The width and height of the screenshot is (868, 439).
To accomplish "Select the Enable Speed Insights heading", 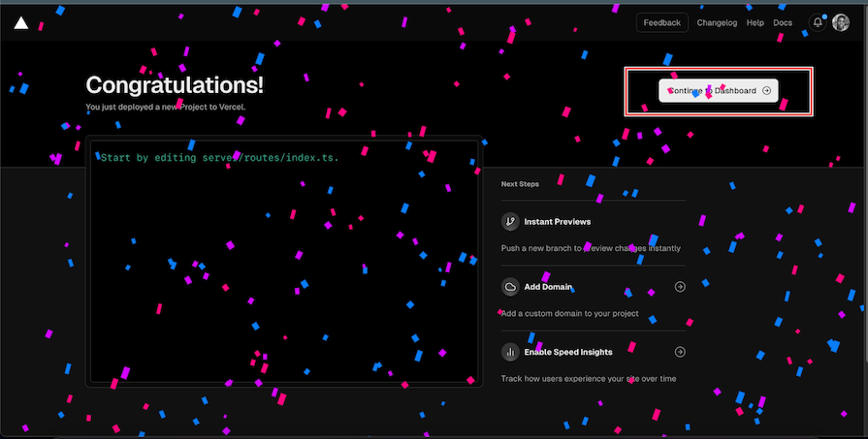I will [568, 352].
